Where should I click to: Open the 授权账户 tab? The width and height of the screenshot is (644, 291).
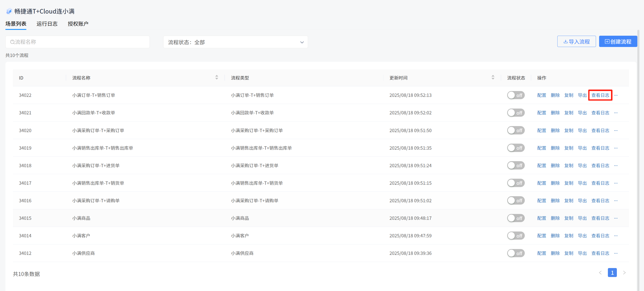pos(78,24)
